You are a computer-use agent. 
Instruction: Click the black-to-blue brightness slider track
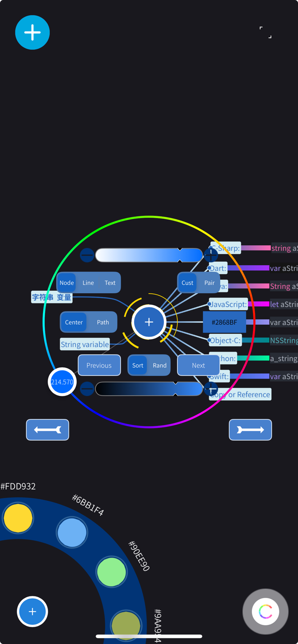(149, 389)
